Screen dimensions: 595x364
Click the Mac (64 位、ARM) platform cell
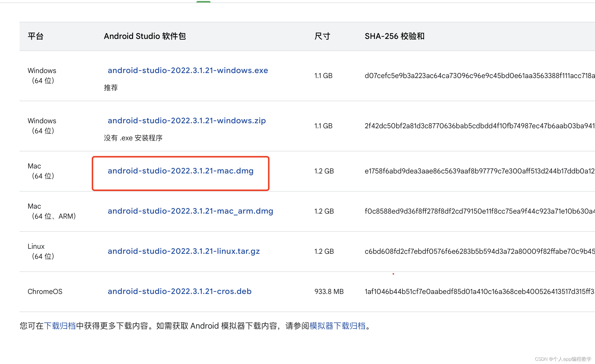click(x=52, y=211)
